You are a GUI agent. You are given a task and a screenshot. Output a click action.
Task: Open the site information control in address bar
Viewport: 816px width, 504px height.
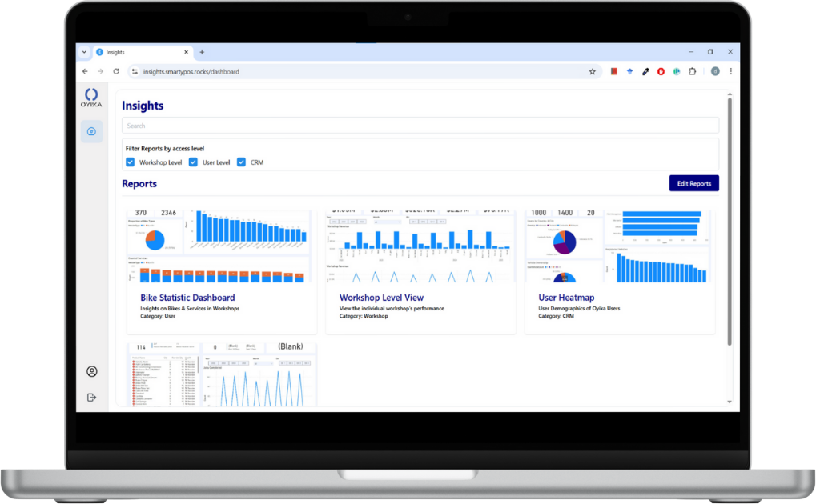135,71
